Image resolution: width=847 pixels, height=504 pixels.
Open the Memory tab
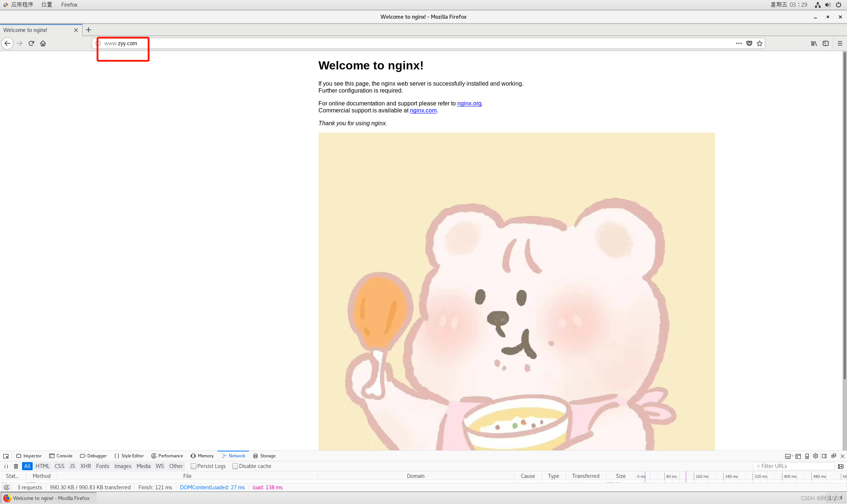coord(202,456)
